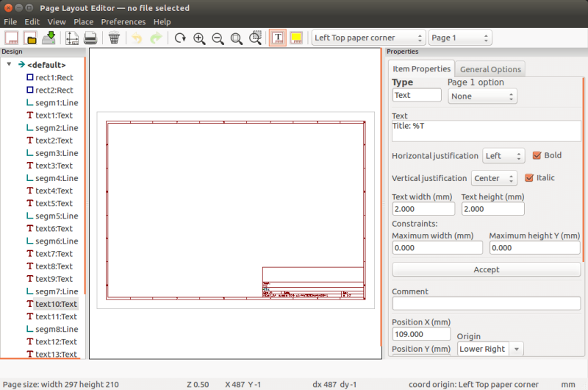The image size is (588, 390).
Task: Select the rect1:Rect icon in Design tree
Action: 30,77
